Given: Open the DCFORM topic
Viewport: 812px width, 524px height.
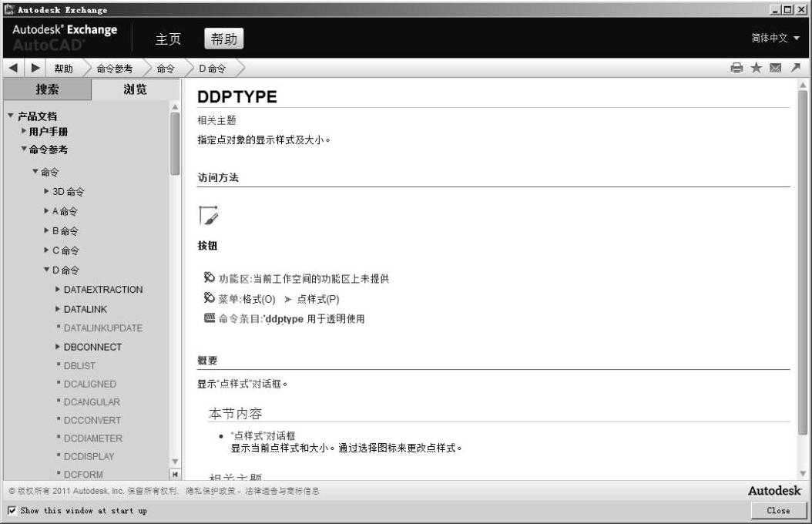Looking at the screenshot, I should pyautogui.click(x=83, y=474).
